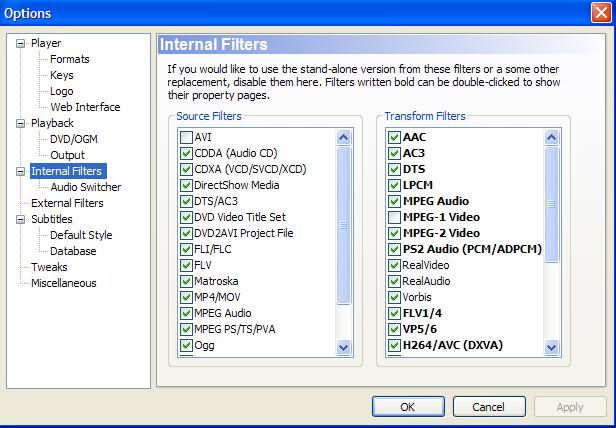The image size is (616, 428).
Task: Open External Filters page
Action: tap(67, 203)
